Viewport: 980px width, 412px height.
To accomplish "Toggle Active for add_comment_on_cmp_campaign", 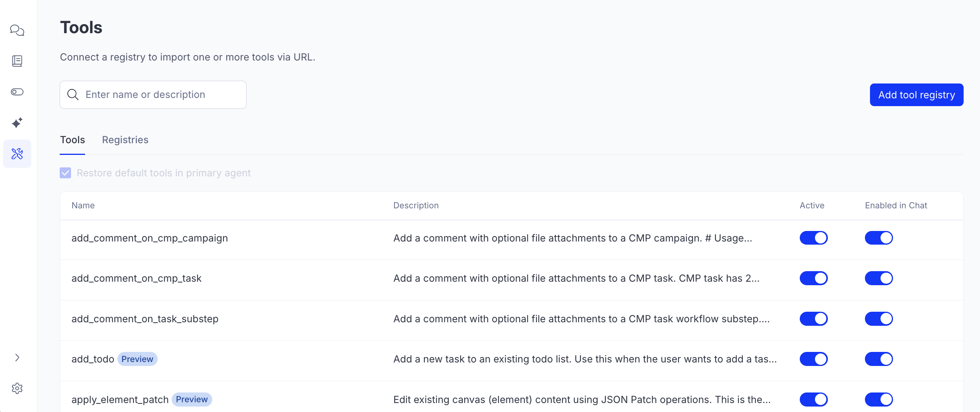I will [x=813, y=238].
